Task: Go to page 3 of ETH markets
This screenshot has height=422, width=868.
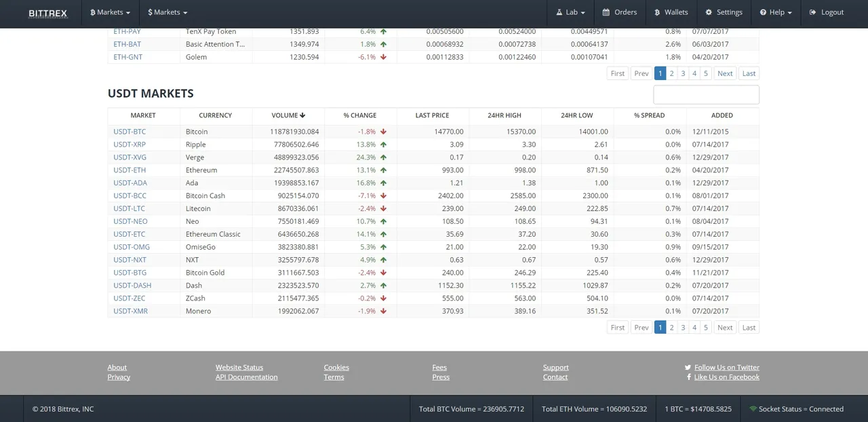Action: click(x=683, y=73)
